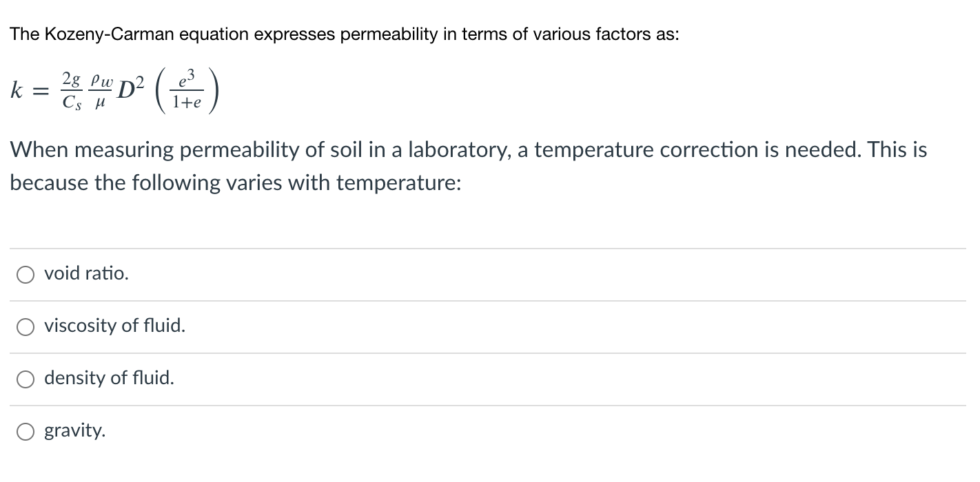This screenshot has width=980, height=482.
Task: Click the viscosity of fluid answer text
Action: (114, 326)
